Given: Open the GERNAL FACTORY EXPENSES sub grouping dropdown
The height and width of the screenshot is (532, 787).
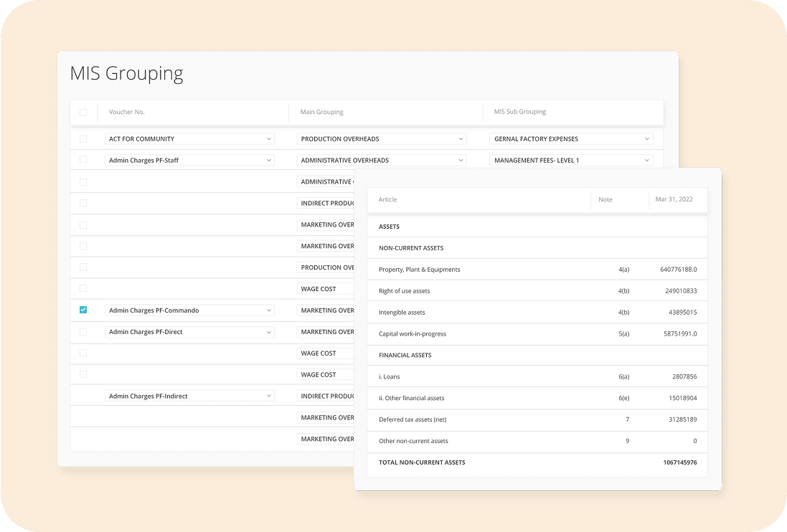Looking at the screenshot, I should click(x=571, y=139).
